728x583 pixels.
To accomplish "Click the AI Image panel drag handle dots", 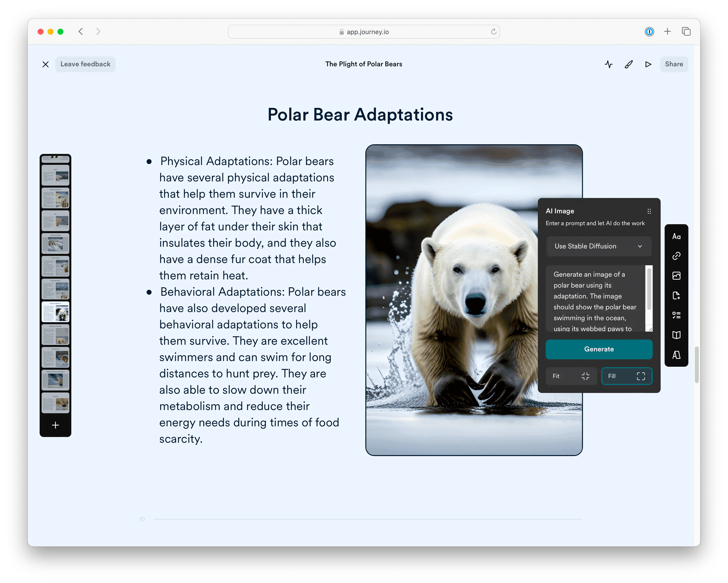I will coord(649,211).
